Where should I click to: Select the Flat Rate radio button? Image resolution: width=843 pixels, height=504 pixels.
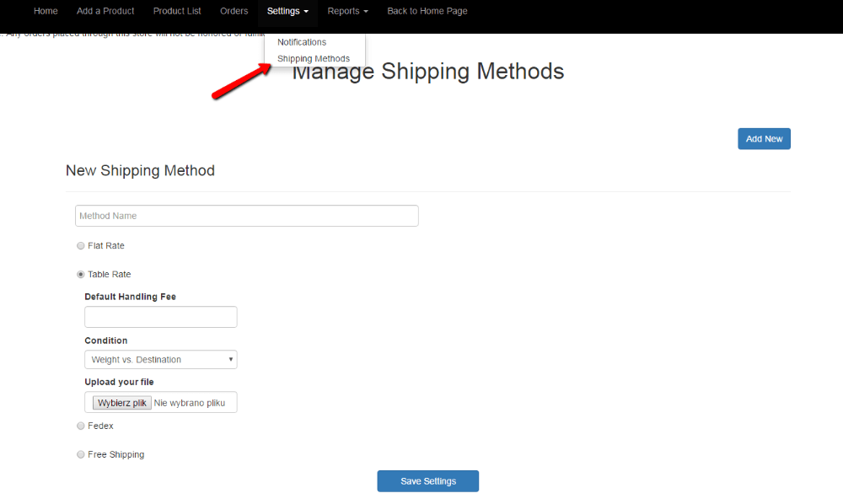point(81,246)
